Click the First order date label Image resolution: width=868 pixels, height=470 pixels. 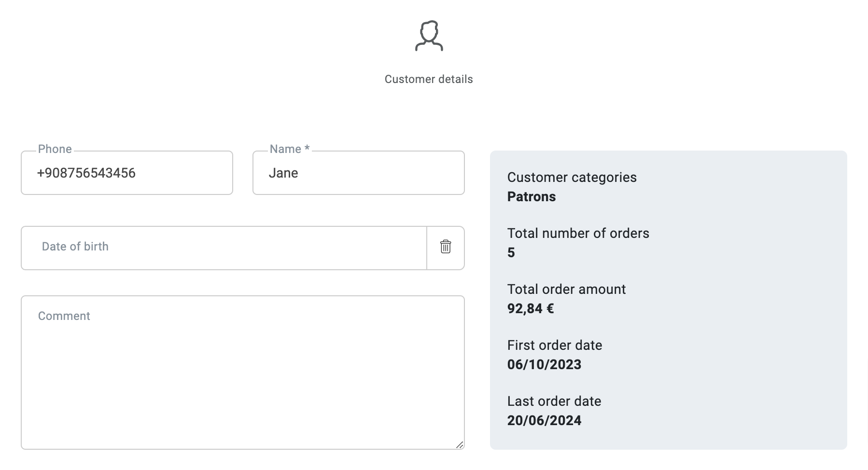tap(554, 346)
